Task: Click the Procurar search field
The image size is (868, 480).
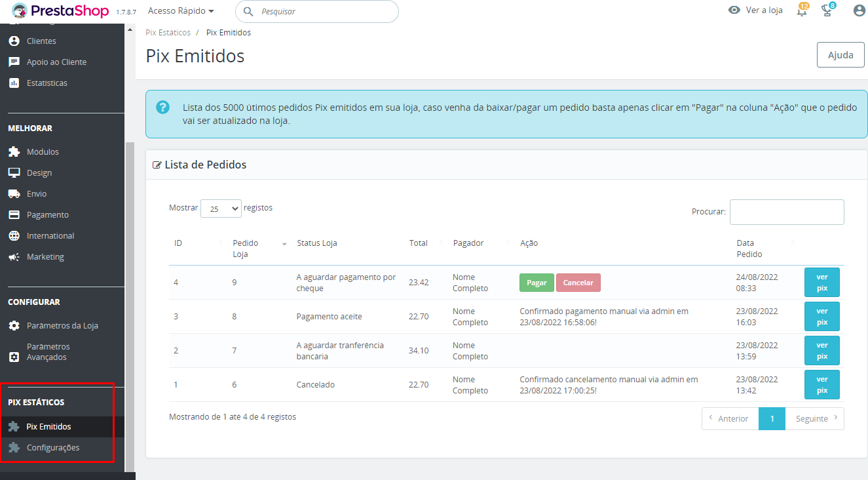Action: point(787,212)
